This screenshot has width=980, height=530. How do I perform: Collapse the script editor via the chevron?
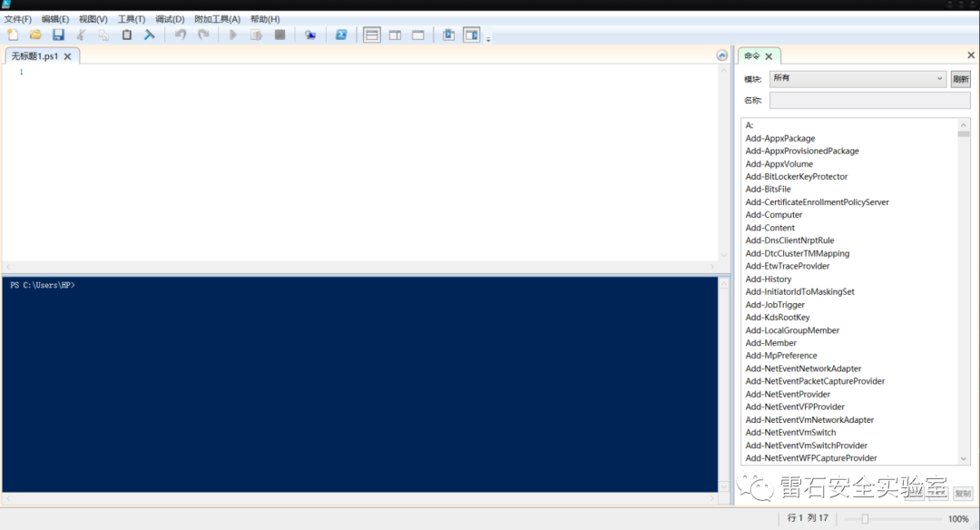click(721, 54)
